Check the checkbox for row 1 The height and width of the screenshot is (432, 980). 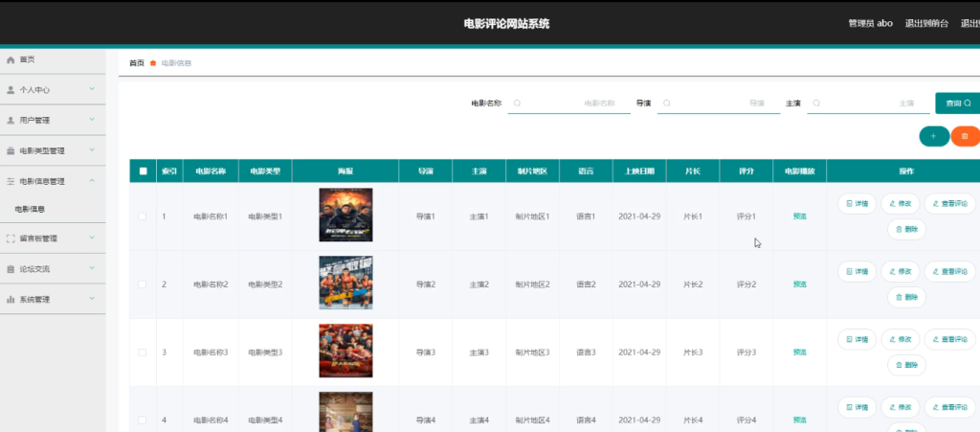[143, 216]
